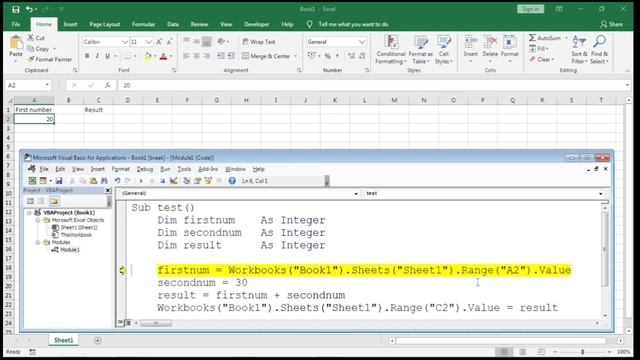640x360 pixels.
Task: Click View Object icon in Project panel
Action: coord(41,201)
